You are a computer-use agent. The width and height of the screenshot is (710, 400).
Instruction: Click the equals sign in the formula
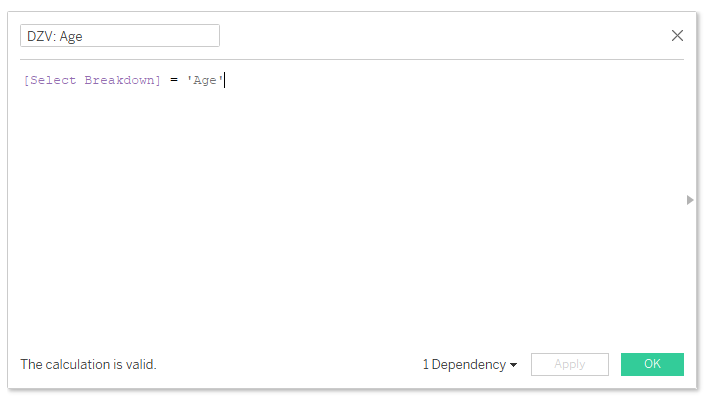[x=173, y=80]
